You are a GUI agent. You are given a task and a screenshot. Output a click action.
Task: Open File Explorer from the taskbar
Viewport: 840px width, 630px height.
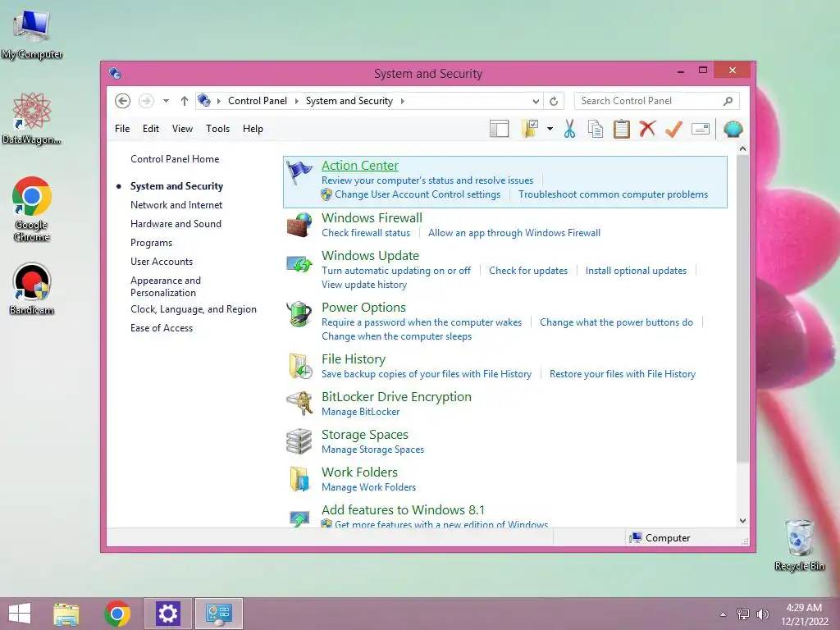(x=66, y=614)
